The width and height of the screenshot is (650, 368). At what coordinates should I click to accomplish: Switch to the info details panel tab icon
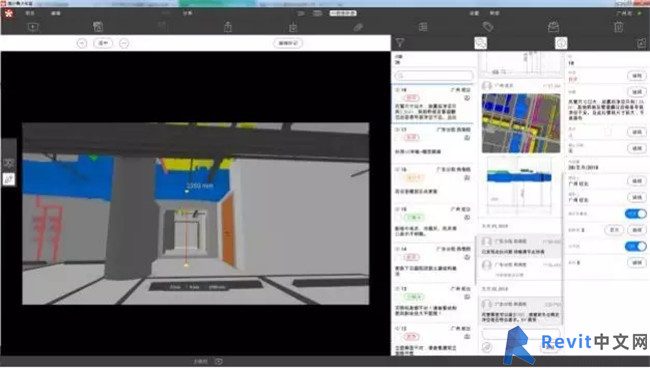[x=561, y=43]
